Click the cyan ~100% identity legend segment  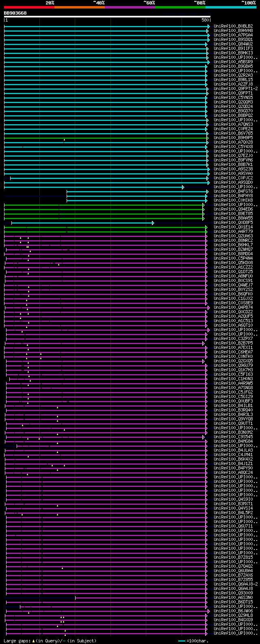click(x=231, y=7)
